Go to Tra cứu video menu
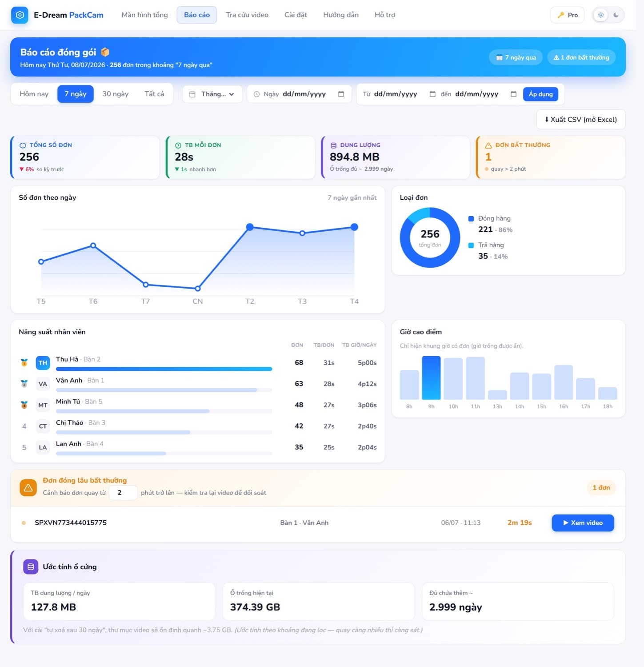 click(x=247, y=15)
